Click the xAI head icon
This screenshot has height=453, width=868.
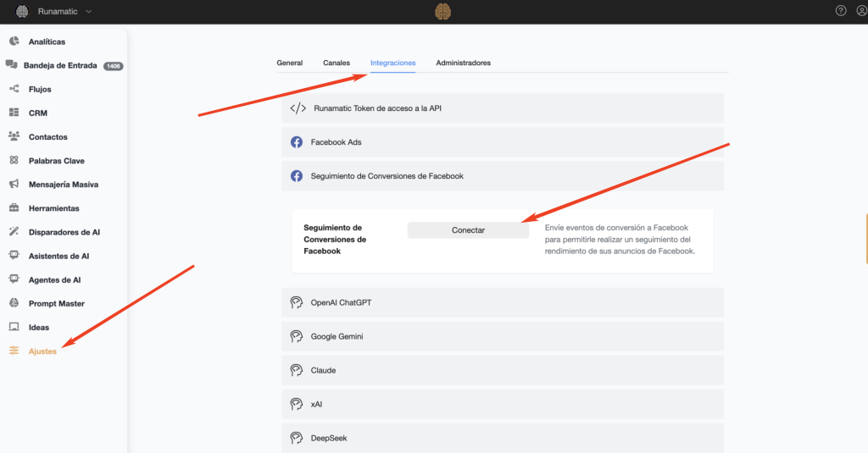point(296,404)
